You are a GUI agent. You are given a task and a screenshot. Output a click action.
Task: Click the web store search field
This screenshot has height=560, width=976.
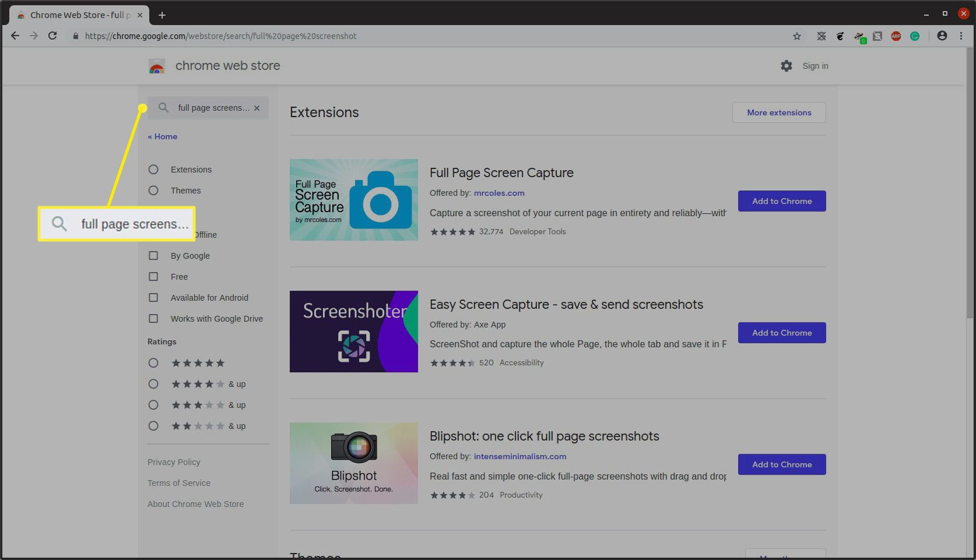click(208, 108)
